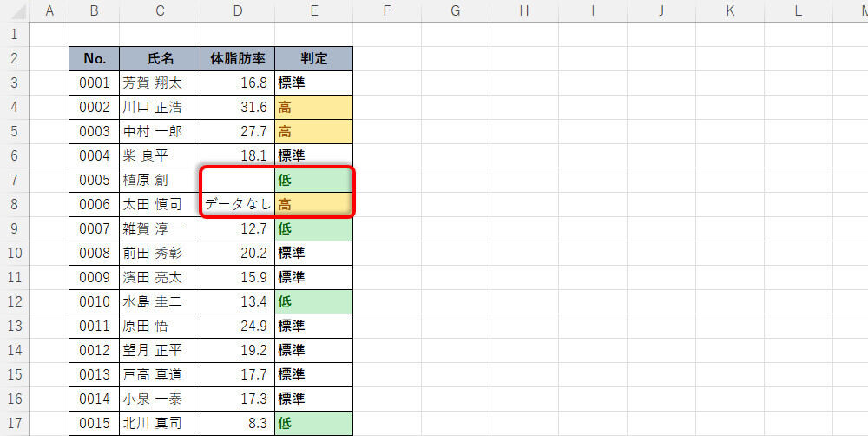This screenshot has width=868, height=436.
Task: Select cell with value '15.9'
Action: (238, 277)
